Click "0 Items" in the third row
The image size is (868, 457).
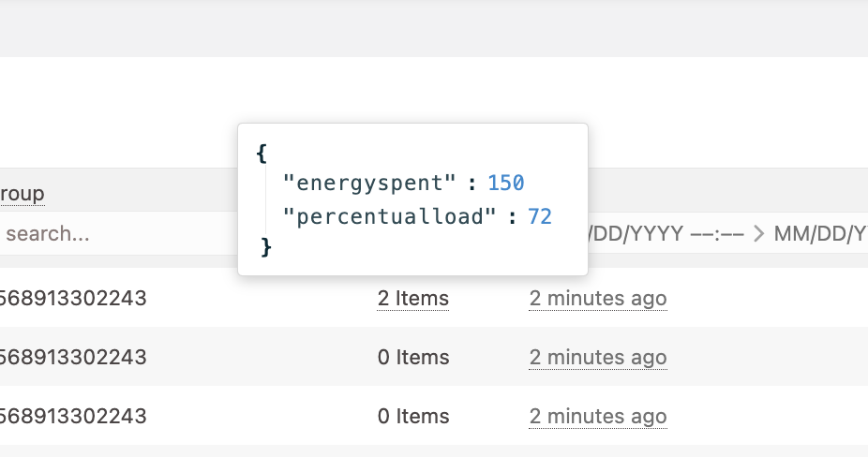tap(412, 416)
